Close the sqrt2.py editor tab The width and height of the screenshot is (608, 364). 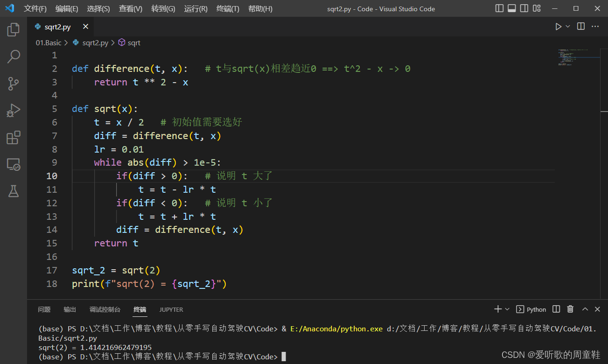point(85,27)
